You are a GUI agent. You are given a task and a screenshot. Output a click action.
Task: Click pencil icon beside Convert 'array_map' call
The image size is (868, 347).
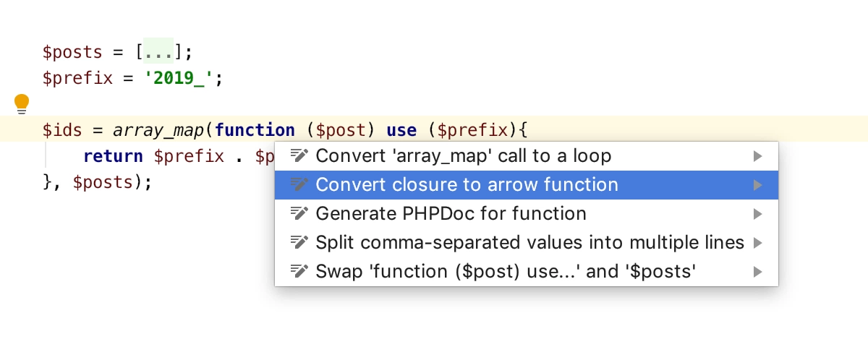pos(299,155)
